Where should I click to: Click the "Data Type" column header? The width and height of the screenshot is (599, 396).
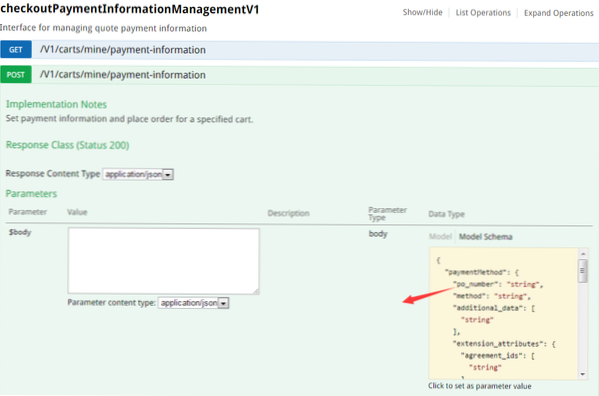pos(446,214)
